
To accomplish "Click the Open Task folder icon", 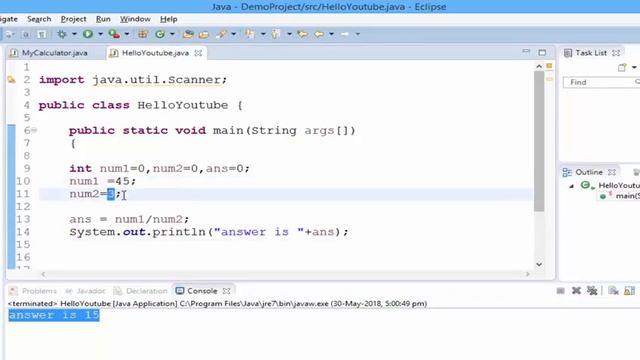I will pyautogui.click(x=203, y=35).
